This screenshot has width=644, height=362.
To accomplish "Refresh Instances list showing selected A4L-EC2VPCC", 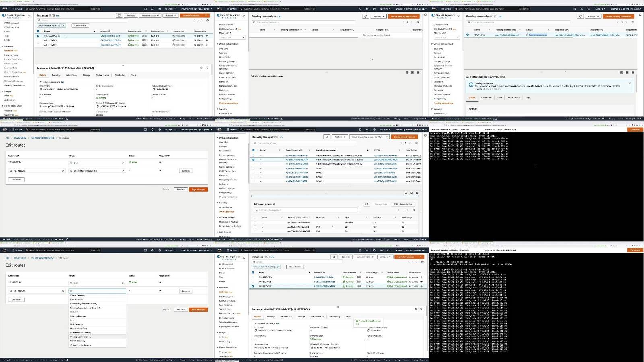I will click(334, 257).
